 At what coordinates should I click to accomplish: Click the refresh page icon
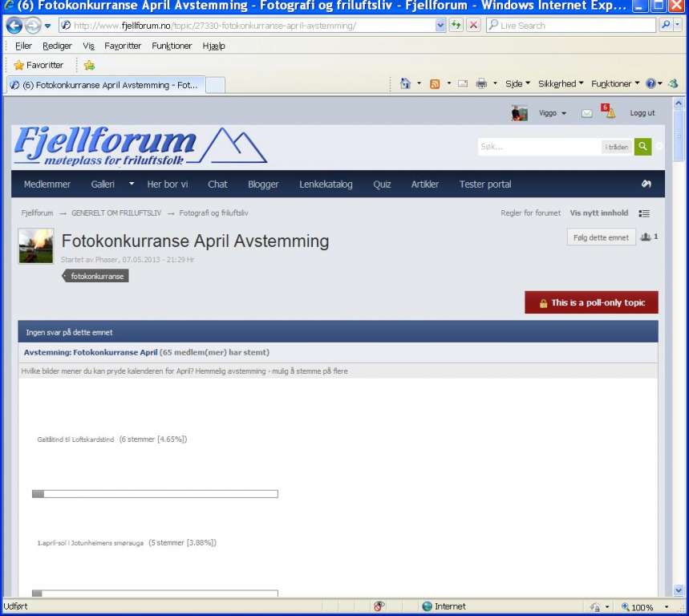click(456, 25)
